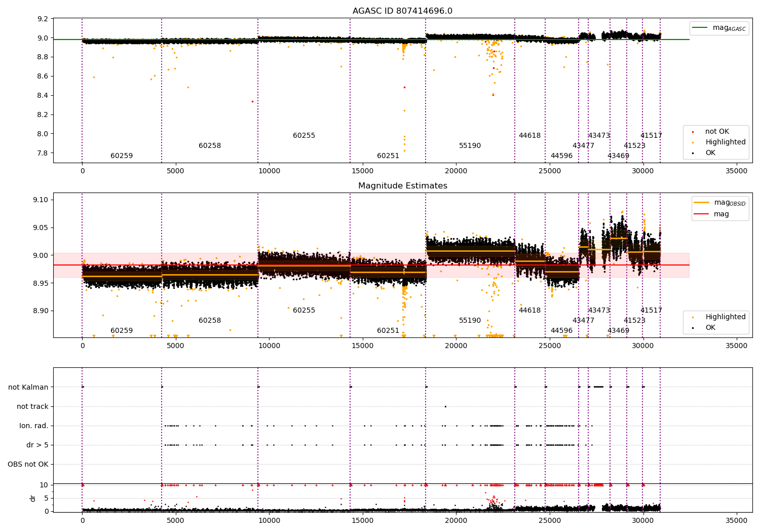Click obsid label 60251 in Magnitude Estimates plot
The width and height of the screenshot is (760, 532).
click(388, 331)
